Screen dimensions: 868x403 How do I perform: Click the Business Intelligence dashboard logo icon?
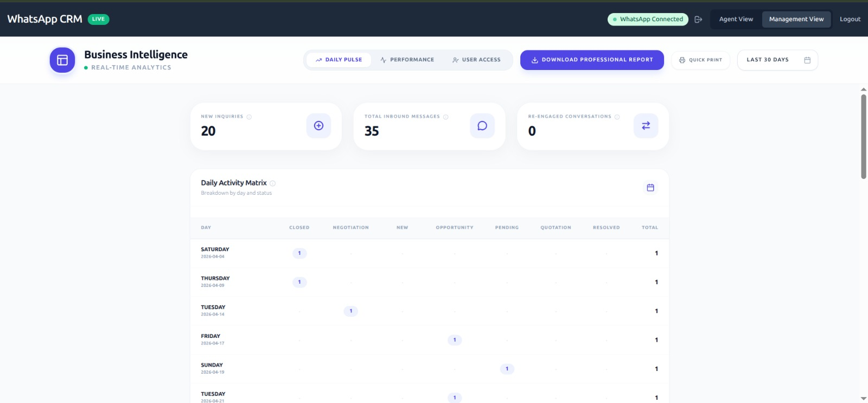(x=62, y=60)
